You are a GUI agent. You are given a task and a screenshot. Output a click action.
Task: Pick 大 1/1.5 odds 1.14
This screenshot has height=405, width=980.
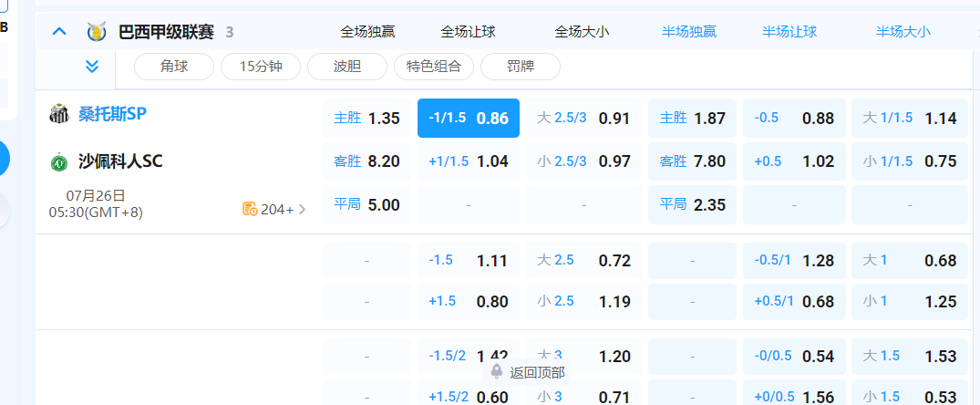click(x=910, y=119)
